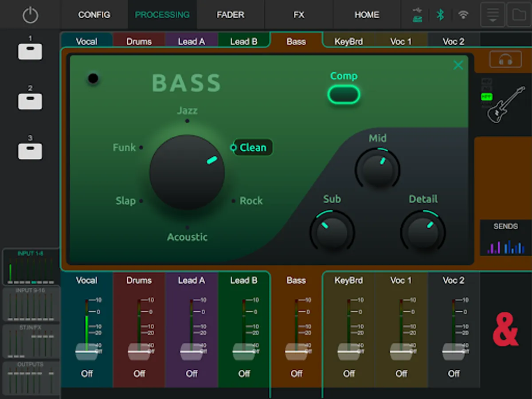
Task: Click the large bass type selector knob
Action: point(187,172)
